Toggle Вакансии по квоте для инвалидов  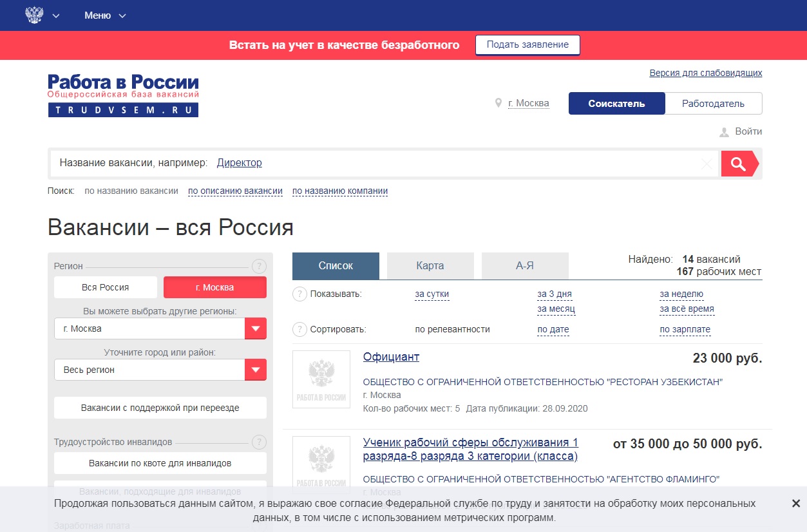160,463
